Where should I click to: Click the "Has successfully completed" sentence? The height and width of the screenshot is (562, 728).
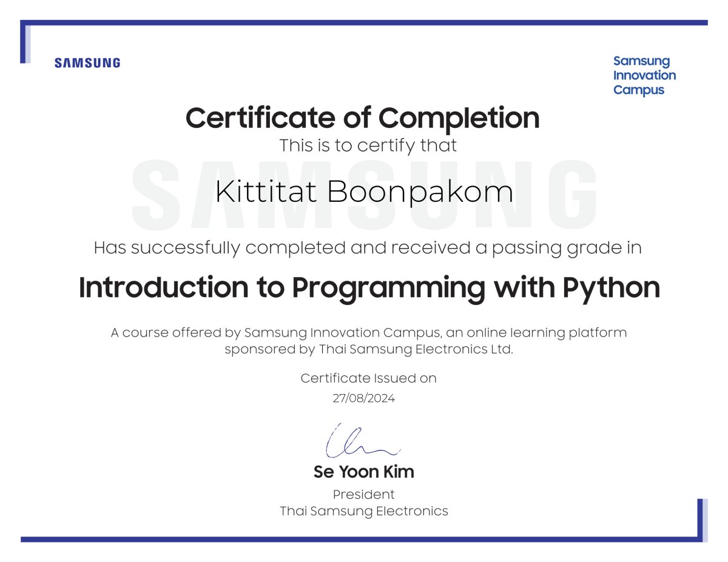coord(367,248)
